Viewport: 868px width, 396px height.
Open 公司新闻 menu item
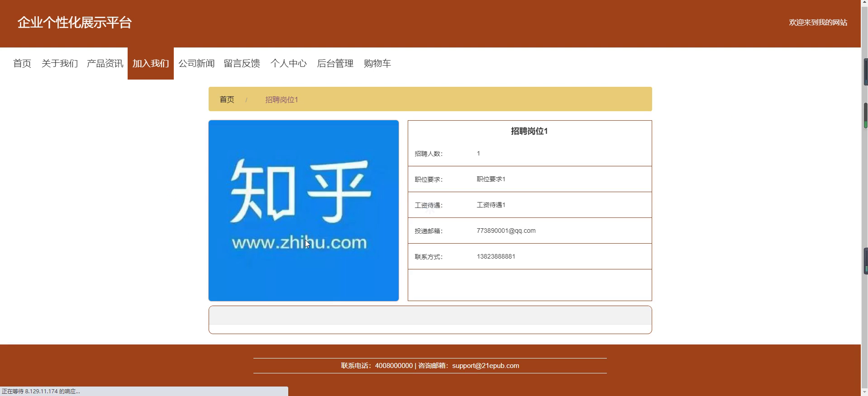(196, 63)
